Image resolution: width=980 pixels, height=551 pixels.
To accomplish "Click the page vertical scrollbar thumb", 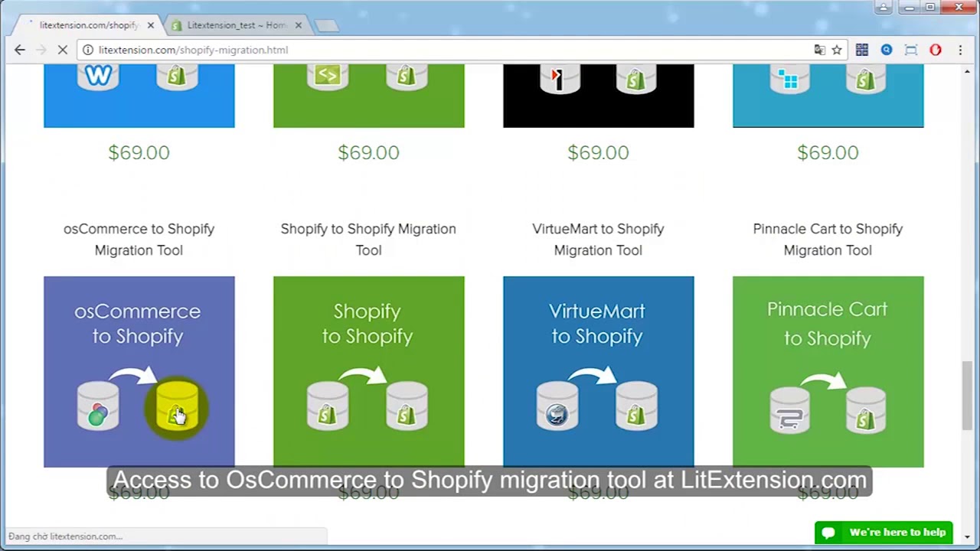I will click(967, 394).
